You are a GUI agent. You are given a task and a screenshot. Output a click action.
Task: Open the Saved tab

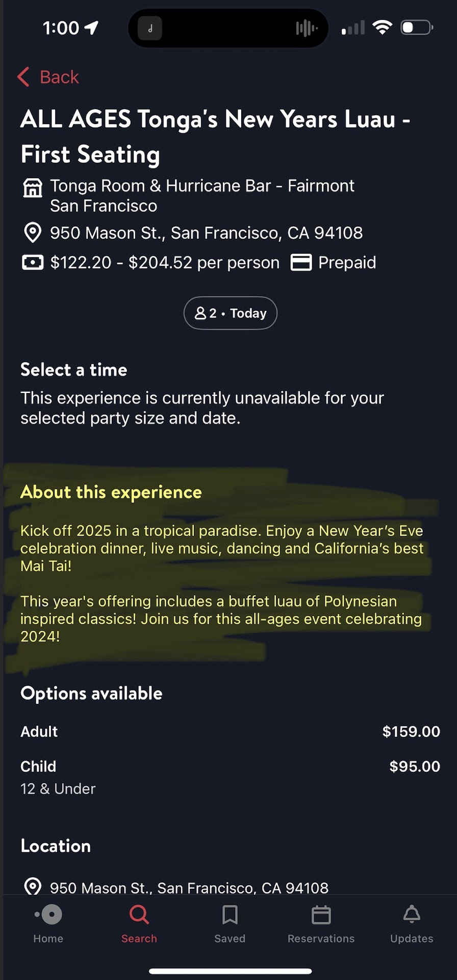230,923
